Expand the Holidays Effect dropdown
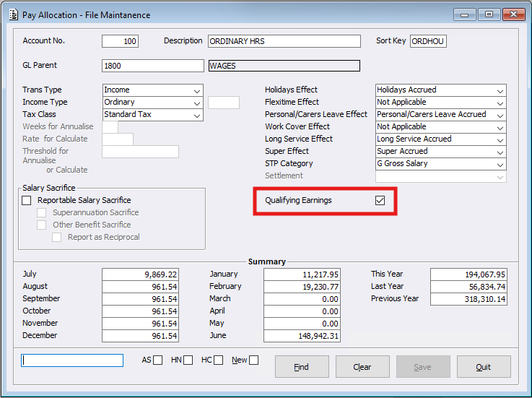The width and height of the screenshot is (532, 398). coord(500,90)
